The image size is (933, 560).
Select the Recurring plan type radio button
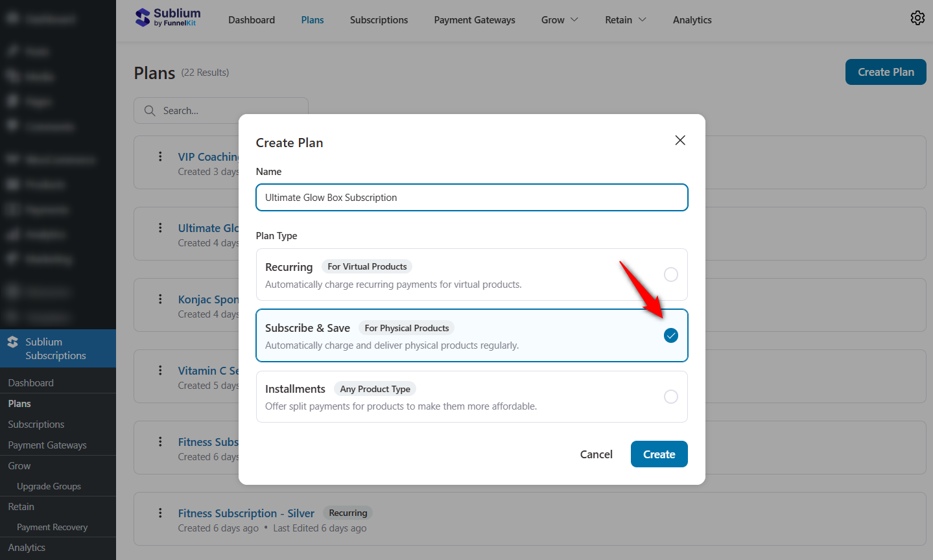pyautogui.click(x=670, y=274)
